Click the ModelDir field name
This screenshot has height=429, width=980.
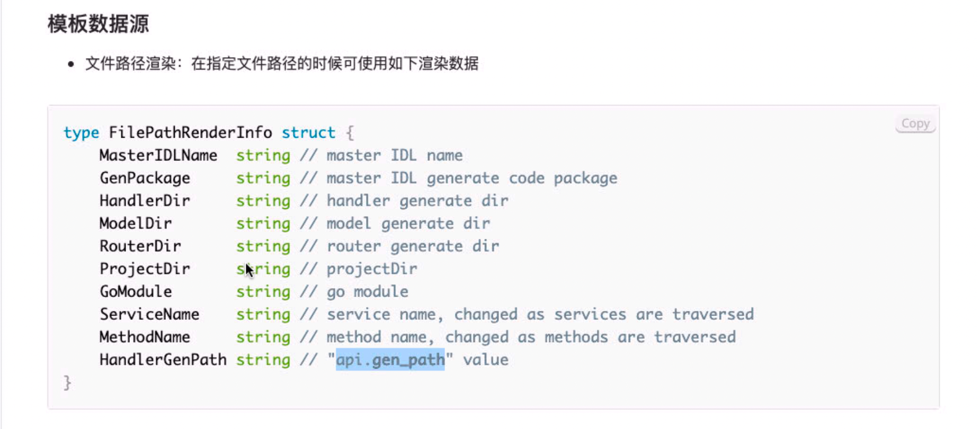[x=136, y=223]
